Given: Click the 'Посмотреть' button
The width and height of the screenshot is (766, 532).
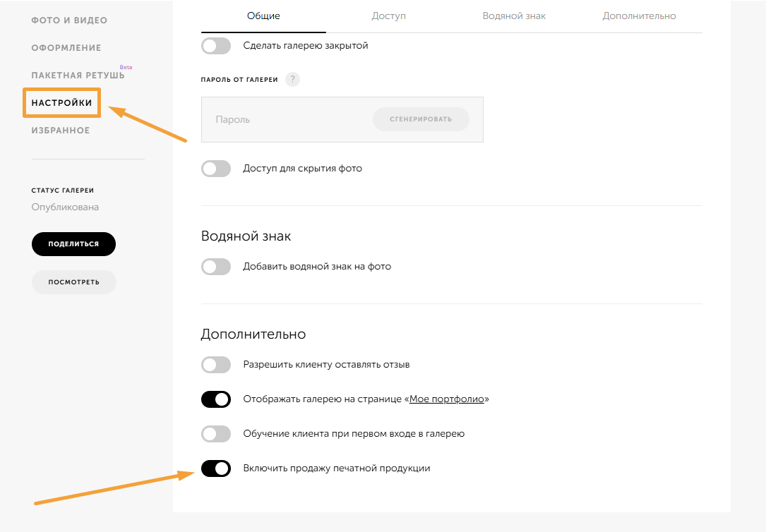Looking at the screenshot, I should (x=73, y=282).
